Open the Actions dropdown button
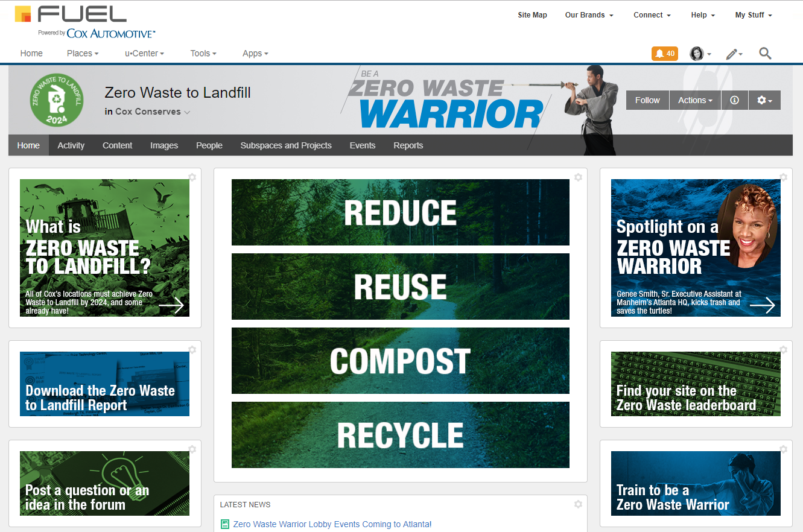Screen dimensions: 803x532 [695, 100]
